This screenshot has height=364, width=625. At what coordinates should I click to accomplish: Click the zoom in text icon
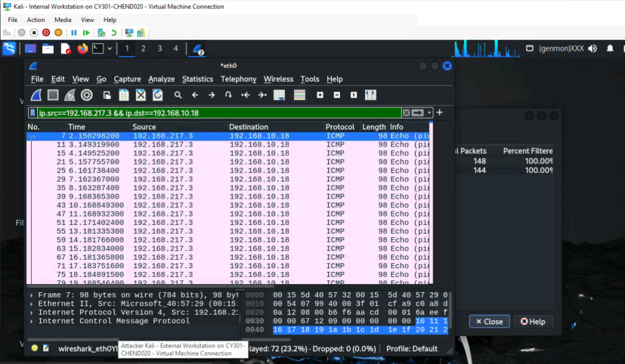320,95
